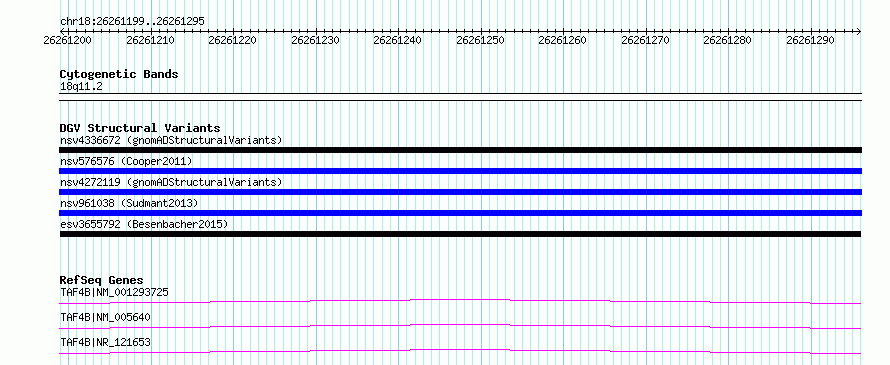This screenshot has width=890, height=365.
Task: Click ruler position 26261280
Action: click(727, 41)
